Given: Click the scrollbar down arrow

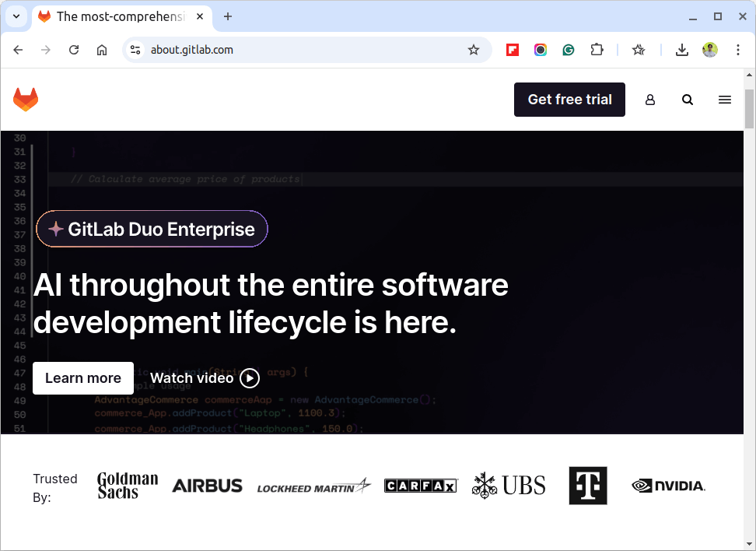Looking at the screenshot, I should (749, 546).
